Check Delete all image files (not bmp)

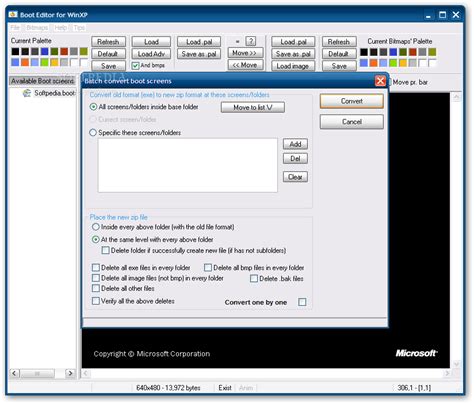(x=96, y=278)
